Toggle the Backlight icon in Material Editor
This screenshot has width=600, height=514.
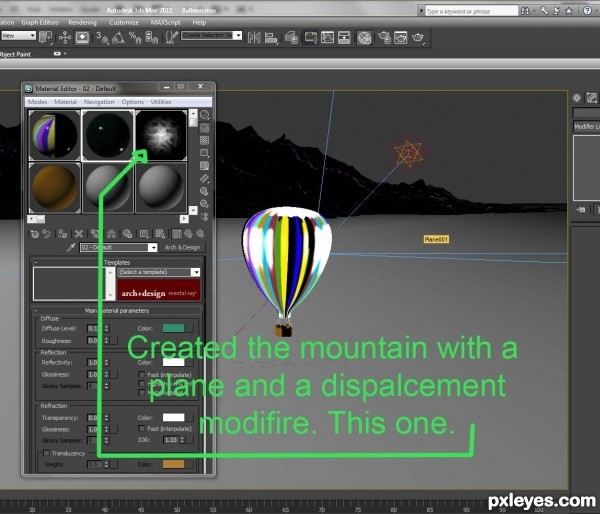point(205,128)
